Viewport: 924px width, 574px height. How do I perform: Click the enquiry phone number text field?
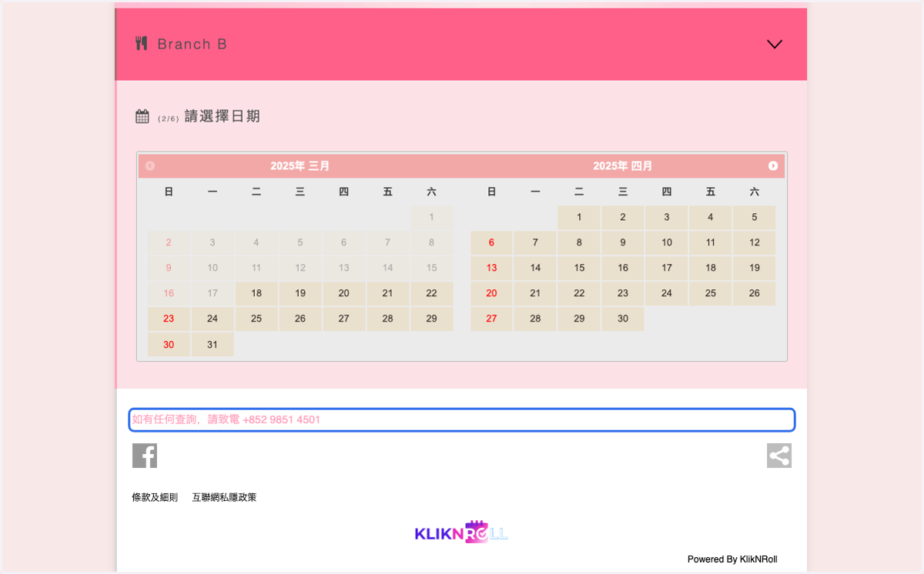tap(461, 419)
